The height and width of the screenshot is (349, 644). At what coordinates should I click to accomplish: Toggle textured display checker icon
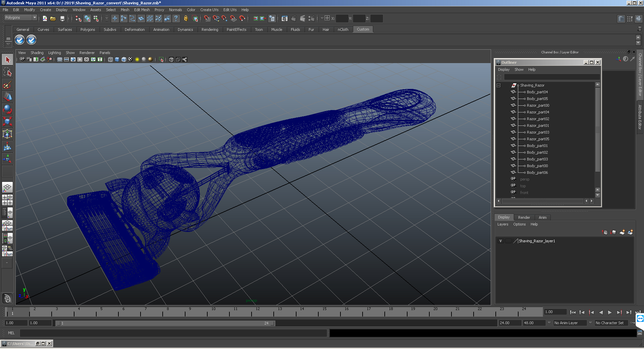pyautogui.click(x=130, y=59)
